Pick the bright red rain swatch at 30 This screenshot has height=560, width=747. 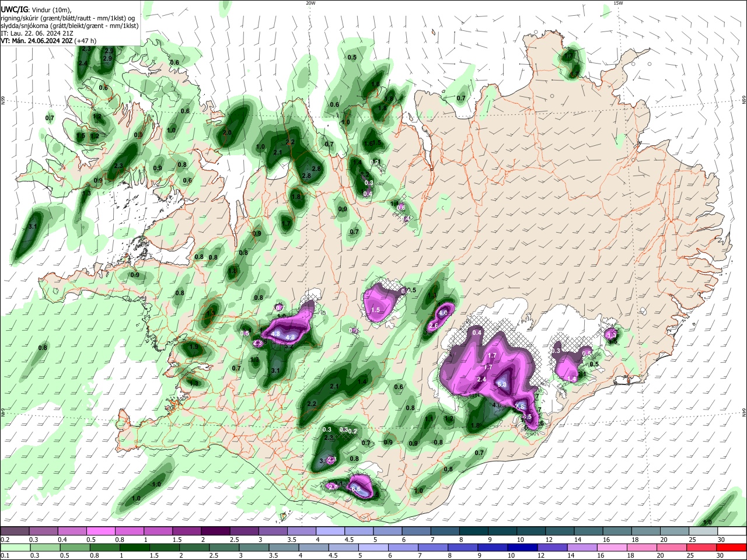click(x=732, y=547)
